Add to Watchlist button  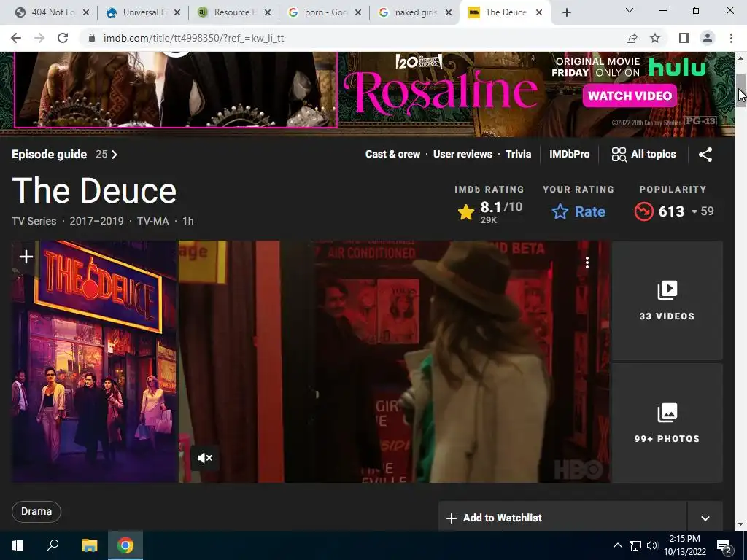(x=562, y=517)
